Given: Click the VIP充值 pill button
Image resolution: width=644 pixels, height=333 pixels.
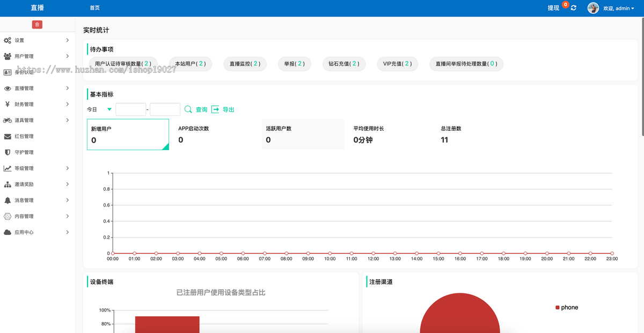Looking at the screenshot, I should click(x=398, y=64).
